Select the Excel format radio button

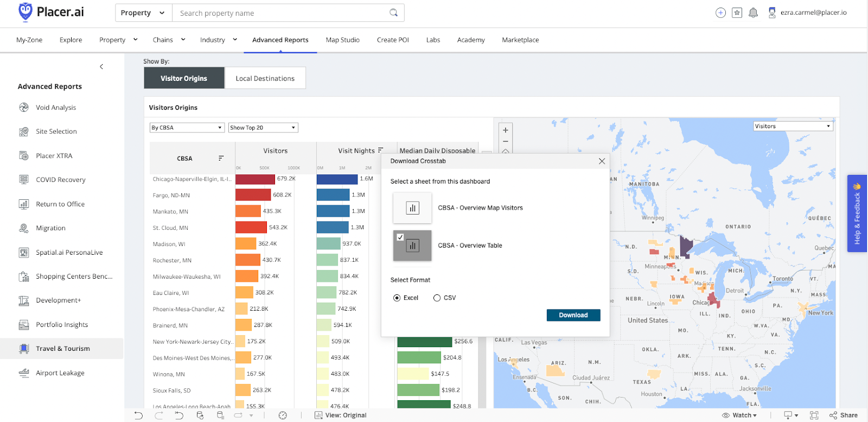397,298
